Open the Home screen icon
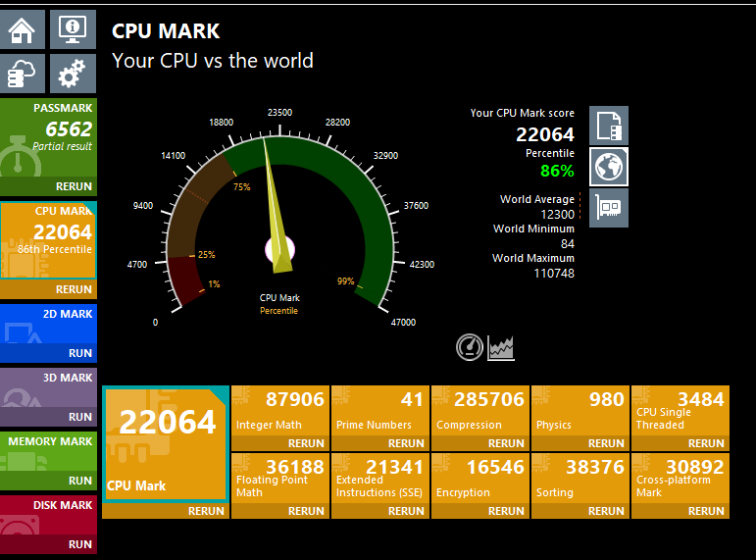Viewport: 756px width, 560px height. [x=23, y=29]
